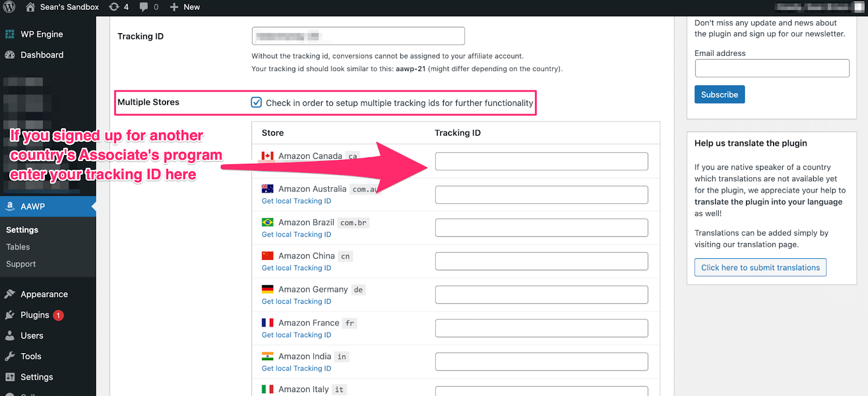Click the Tools wrench icon
Image resolution: width=868 pixels, height=396 pixels.
[x=10, y=356]
